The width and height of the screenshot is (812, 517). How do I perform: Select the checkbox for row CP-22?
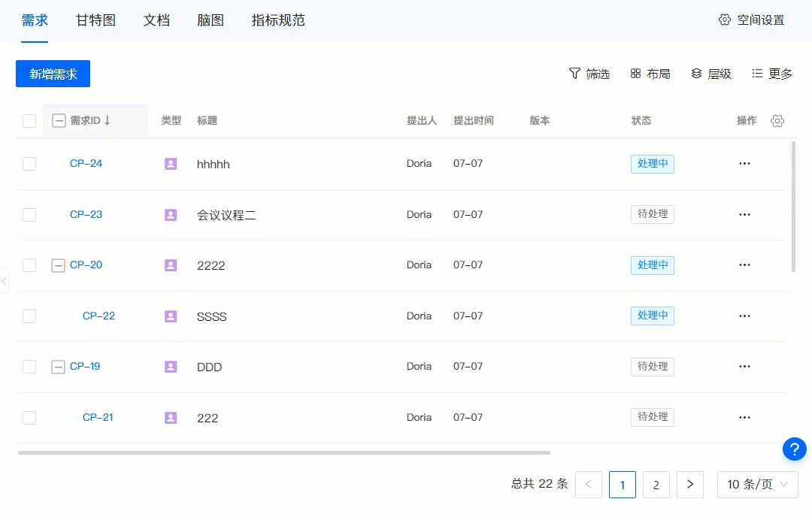29,316
